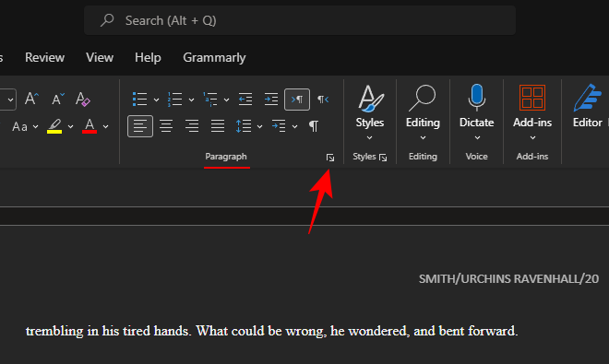Click the Decrease Font Size icon

pyautogui.click(x=58, y=99)
